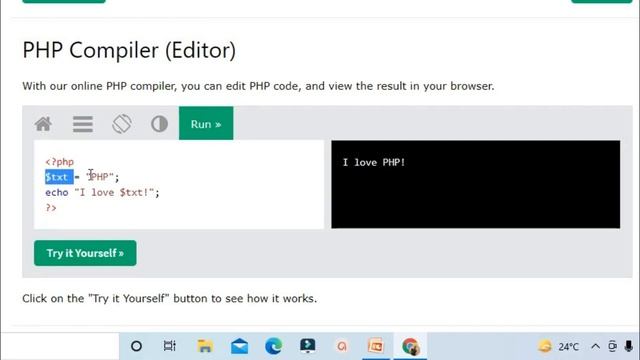The image size is (640, 360).
Task: Click the echo "I love $txt!" line
Action: (102, 192)
